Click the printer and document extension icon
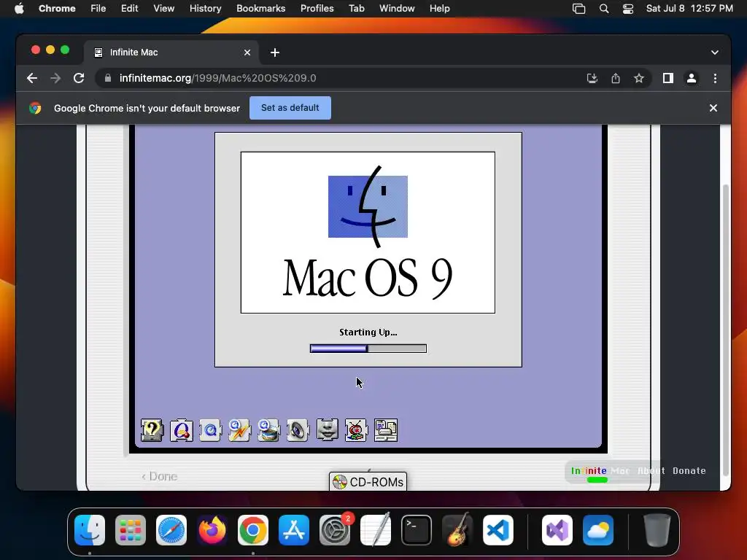Screen dimensions: 747x560 386,430
